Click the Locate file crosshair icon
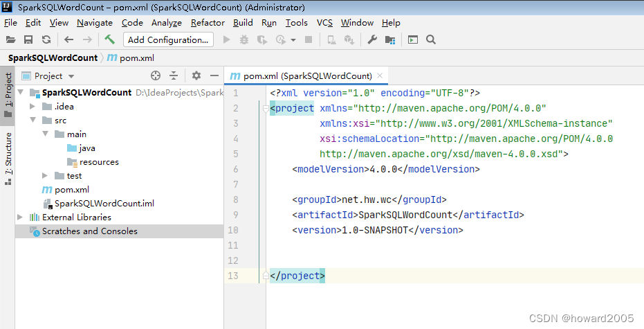The width and height of the screenshot is (644, 329). point(155,75)
